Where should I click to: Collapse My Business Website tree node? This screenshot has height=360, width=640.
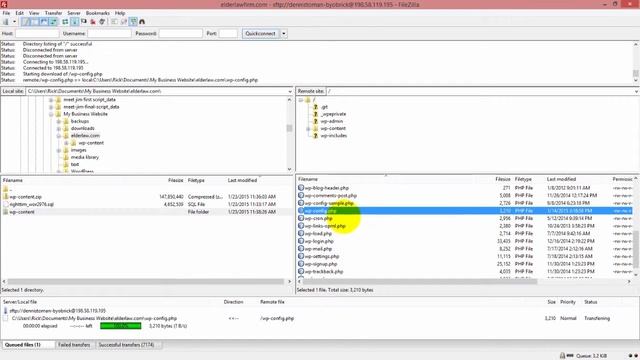(x=51, y=114)
